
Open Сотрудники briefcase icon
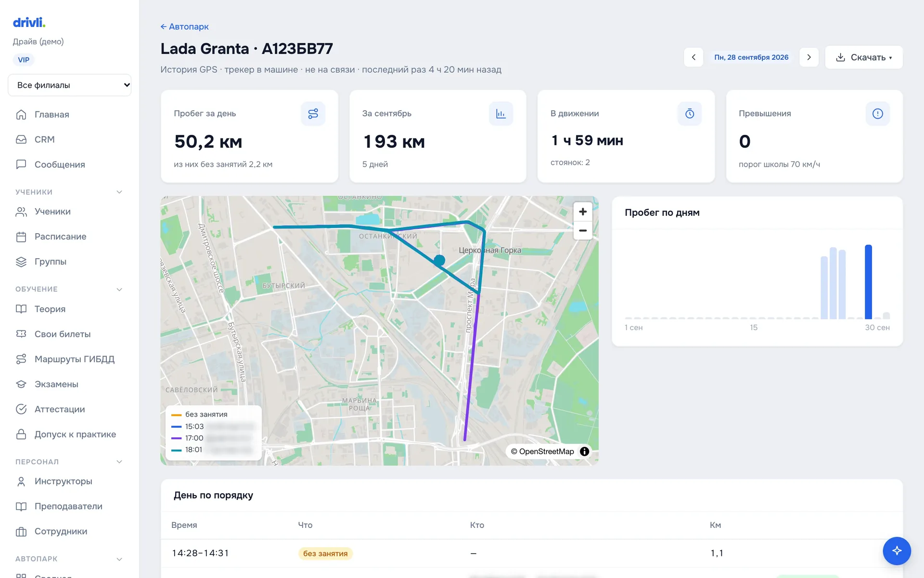[x=21, y=532]
